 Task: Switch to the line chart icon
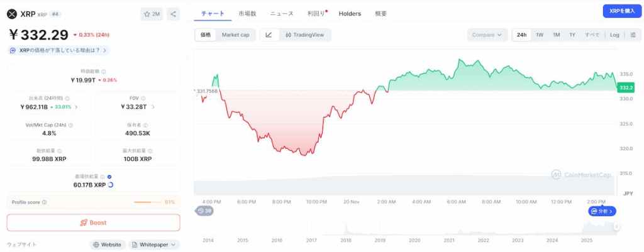point(269,35)
